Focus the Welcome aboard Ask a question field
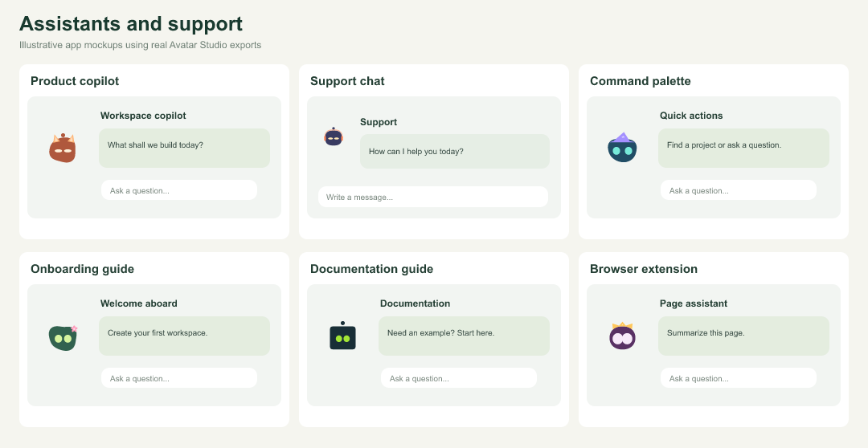The width and height of the screenshot is (868, 448). click(x=178, y=378)
